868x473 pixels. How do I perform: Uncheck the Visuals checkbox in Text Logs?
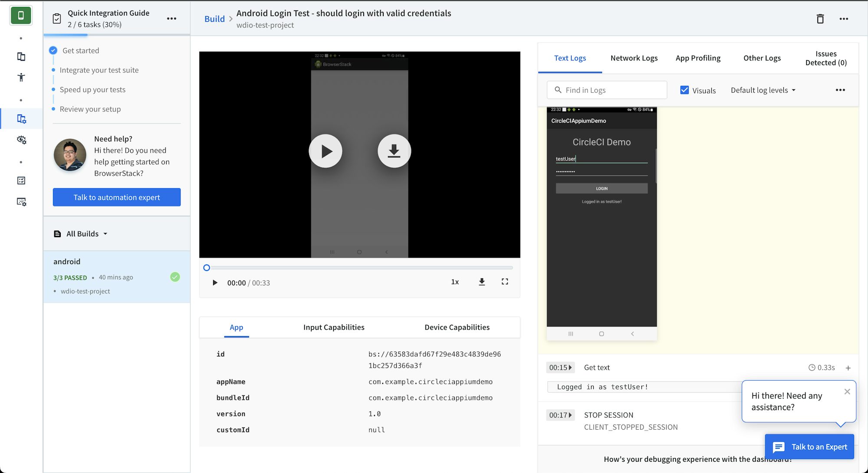(684, 90)
